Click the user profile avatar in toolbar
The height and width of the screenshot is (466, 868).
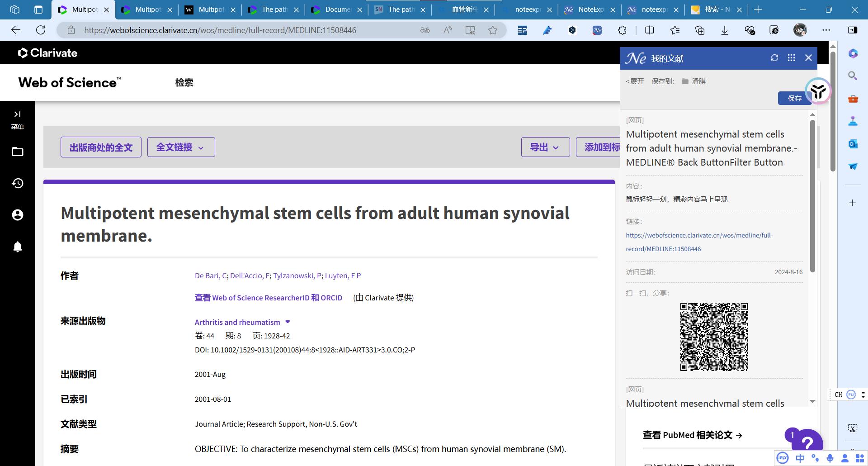tap(800, 30)
